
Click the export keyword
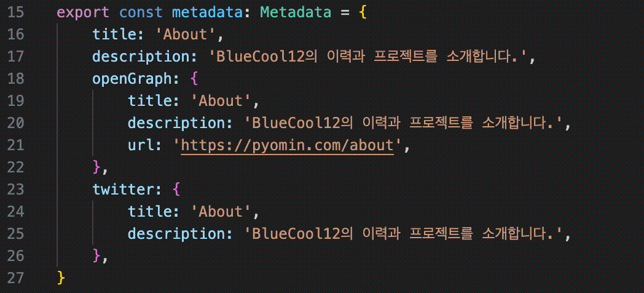[78, 12]
